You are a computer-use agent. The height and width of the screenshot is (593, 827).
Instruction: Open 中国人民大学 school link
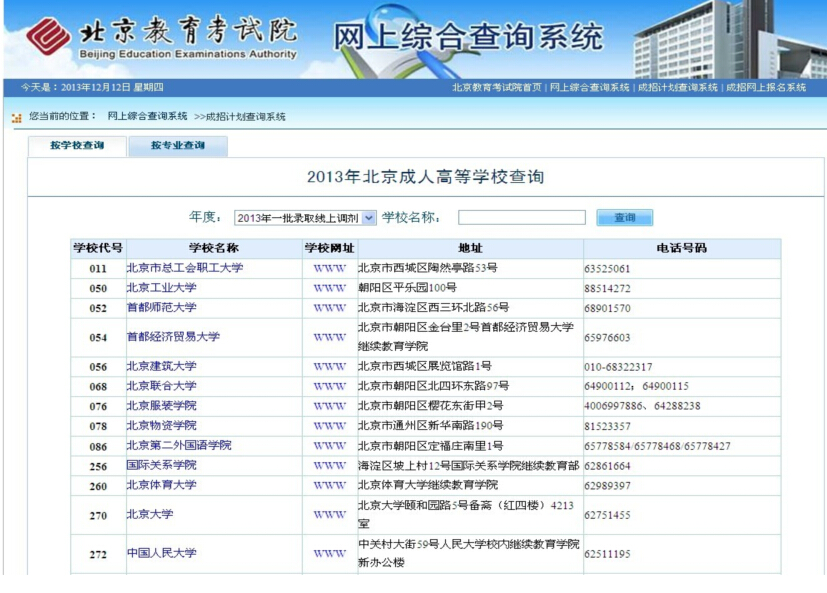[161, 553]
